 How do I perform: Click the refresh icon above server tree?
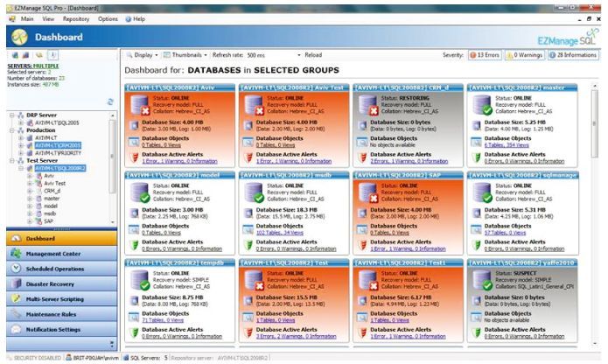click(x=109, y=102)
